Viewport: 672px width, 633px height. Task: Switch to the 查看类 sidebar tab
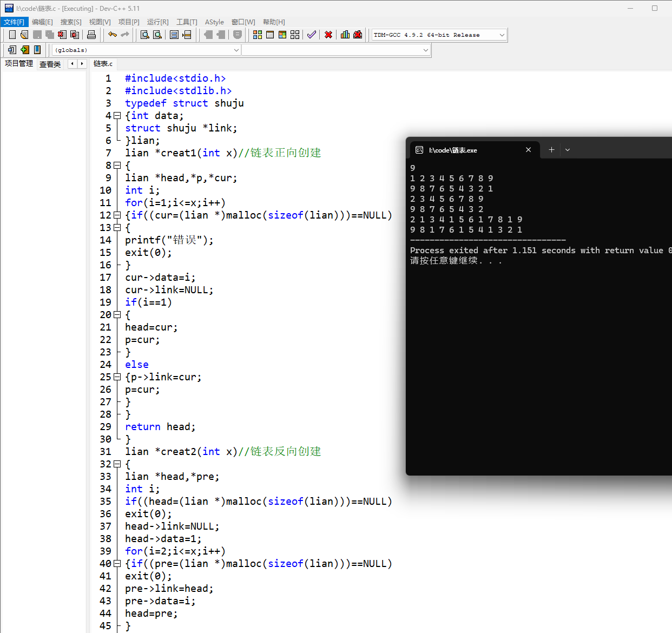(x=50, y=64)
